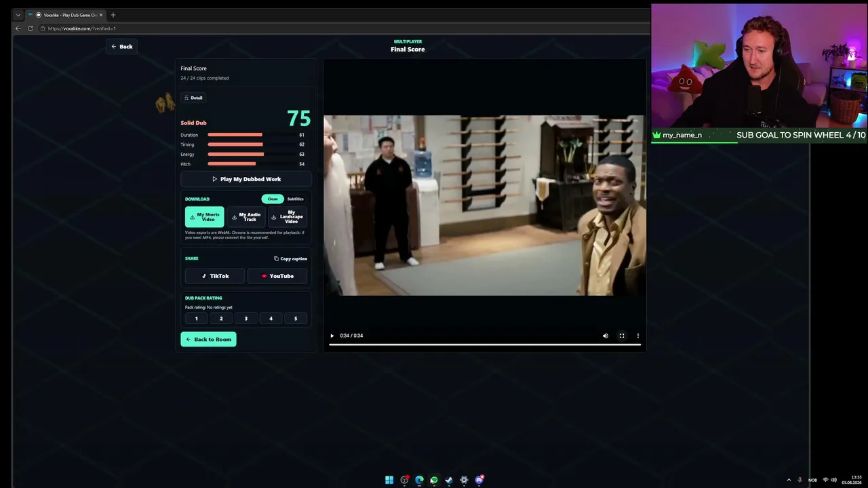
Task: Switch download mode to Subtitles
Action: (x=295, y=199)
